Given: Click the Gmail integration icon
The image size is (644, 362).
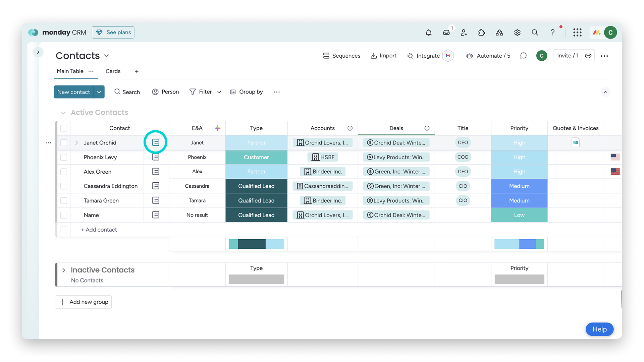Looking at the screenshot, I should (448, 56).
